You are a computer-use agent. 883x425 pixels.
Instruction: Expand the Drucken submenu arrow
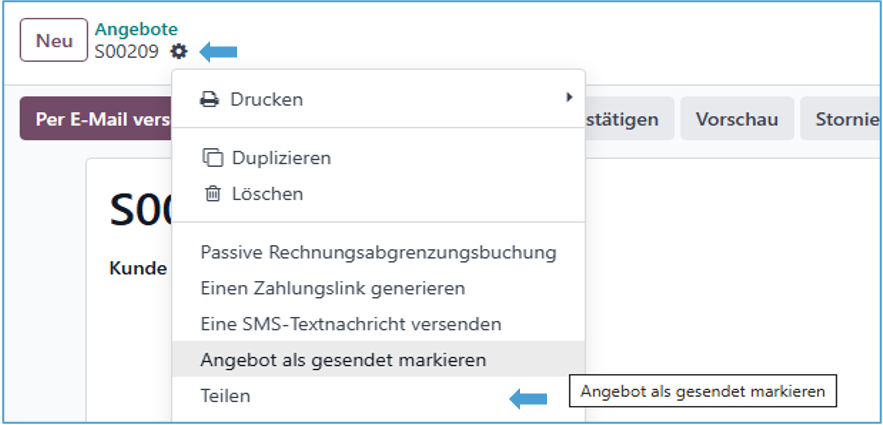tap(569, 97)
